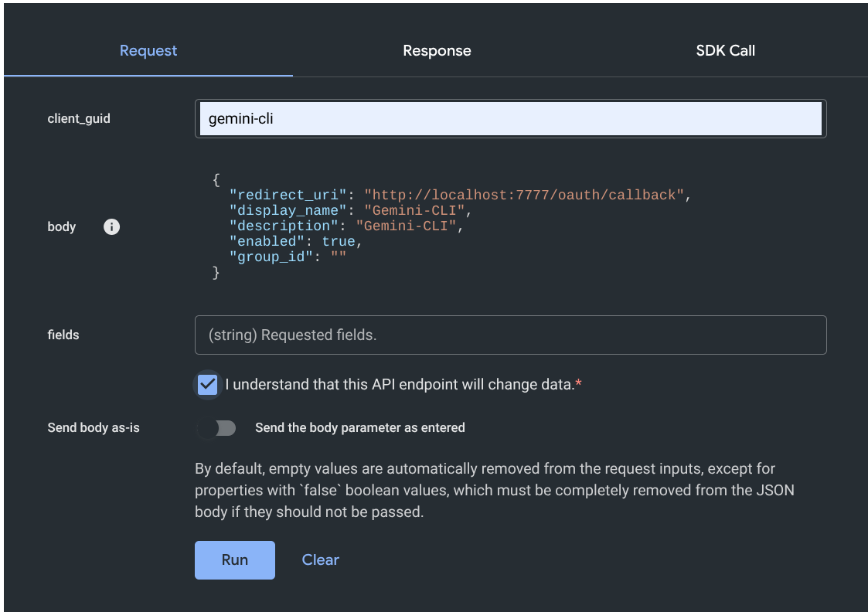Focus the client_guid input containing gemini-cli
This screenshot has height=612, width=868.
click(x=510, y=118)
